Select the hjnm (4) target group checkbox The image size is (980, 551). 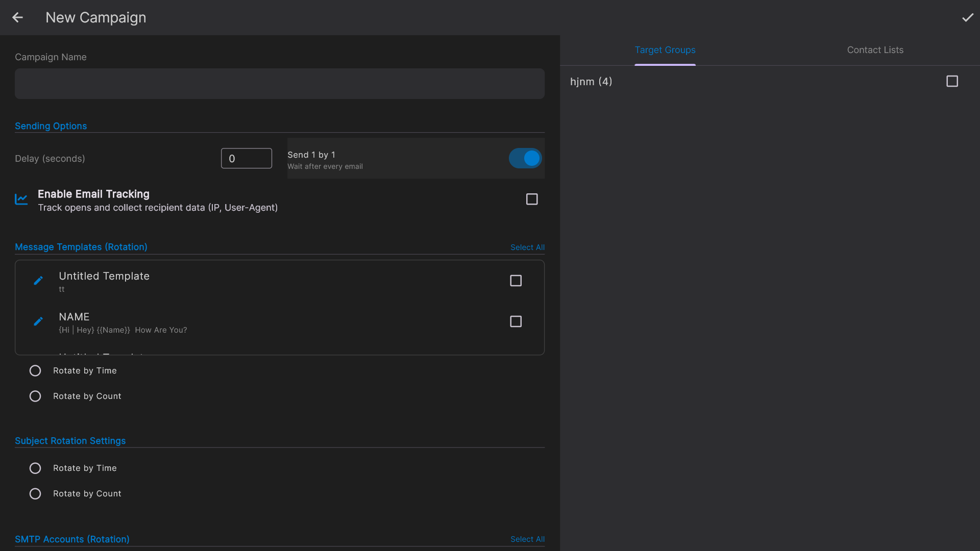952,81
